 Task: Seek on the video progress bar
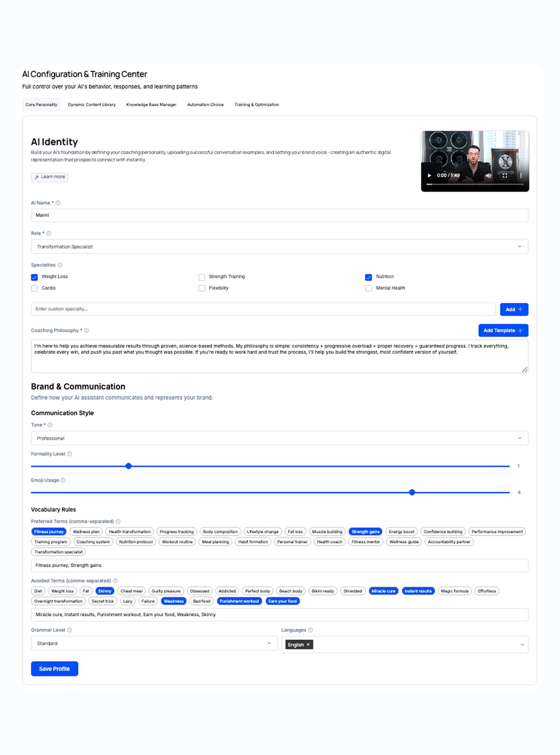coord(475,184)
